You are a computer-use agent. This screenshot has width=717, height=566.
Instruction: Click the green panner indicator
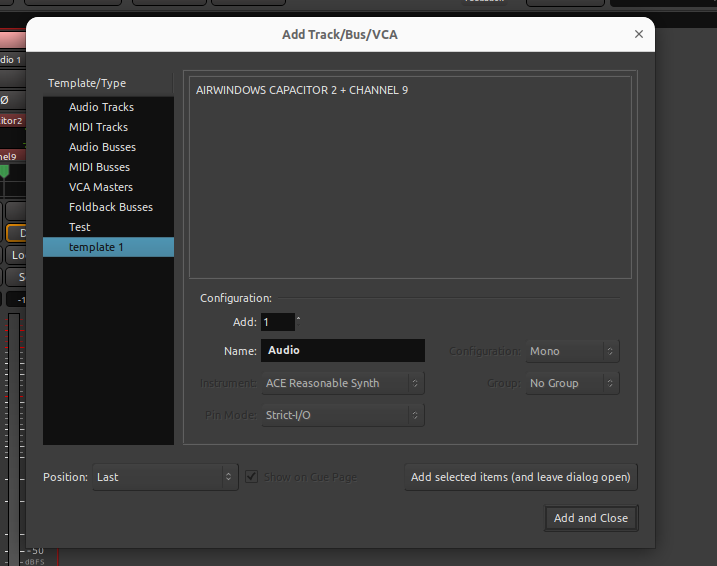4,172
